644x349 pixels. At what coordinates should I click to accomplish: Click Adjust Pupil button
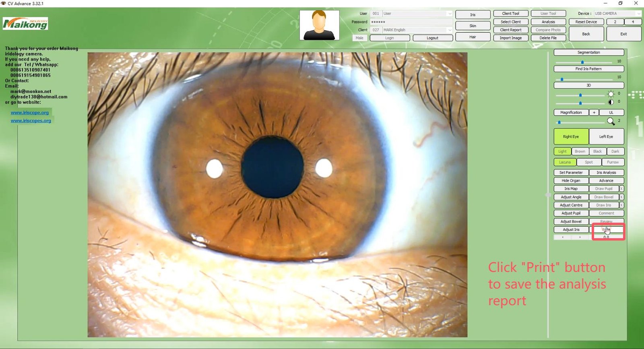point(571,213)
